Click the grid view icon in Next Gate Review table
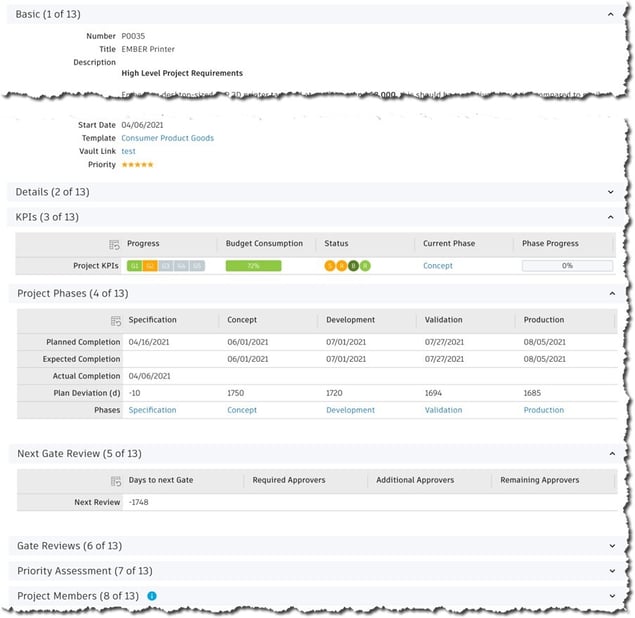Image resolution: width=635 pixels, height=618 pixels. pos(116,481)
